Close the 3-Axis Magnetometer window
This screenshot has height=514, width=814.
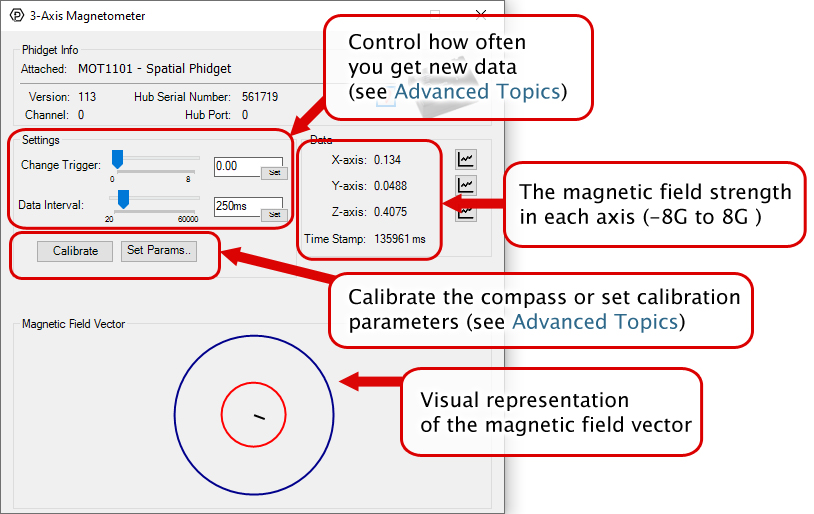(481, 15)
